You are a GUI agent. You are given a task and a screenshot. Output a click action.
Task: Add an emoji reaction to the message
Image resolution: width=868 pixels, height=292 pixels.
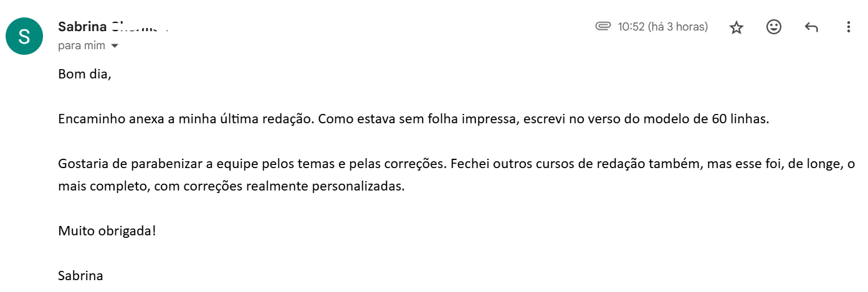pyautogui.click(x=774, y=27)
